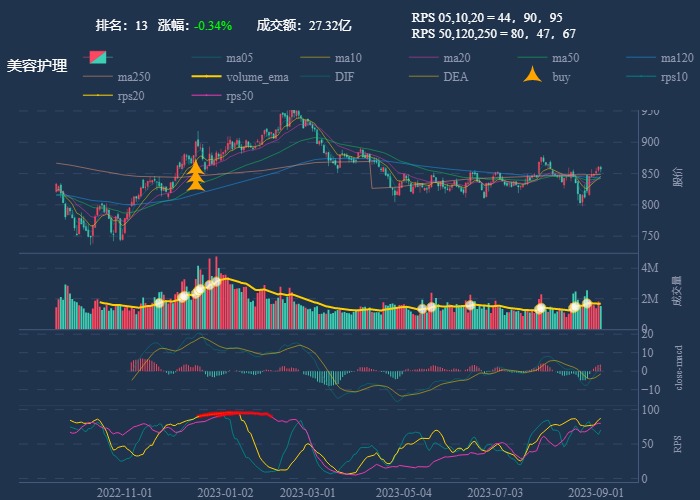Viewport: 700px width, 500px height.
Task: Toggle DIF indicator legend item
Action: pyautogui.click(x=343, y=77)
